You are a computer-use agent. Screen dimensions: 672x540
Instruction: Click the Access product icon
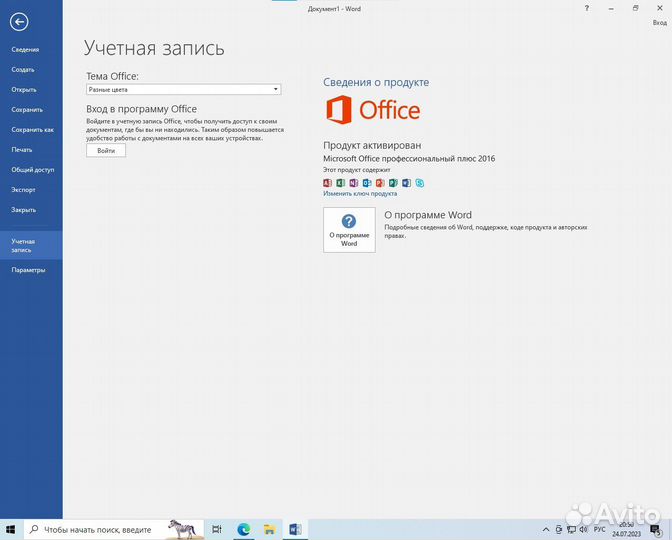pos(327,183)
